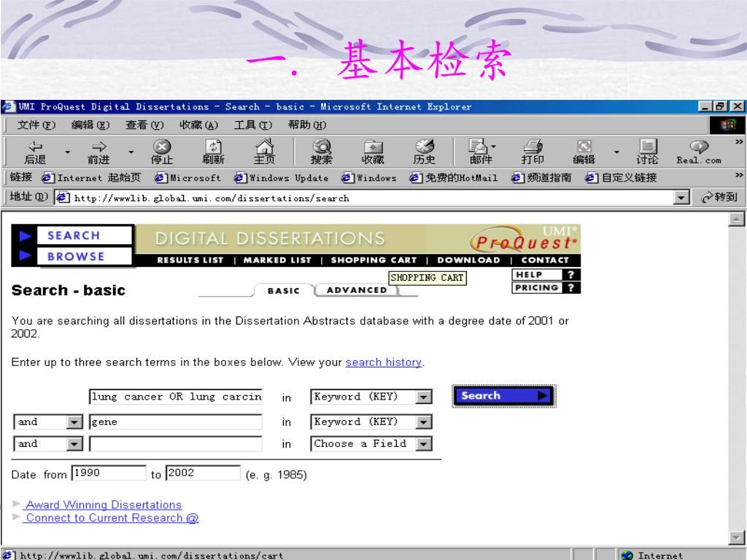
Task: Go to the Home (主页) icon
Action: (264, 152)
